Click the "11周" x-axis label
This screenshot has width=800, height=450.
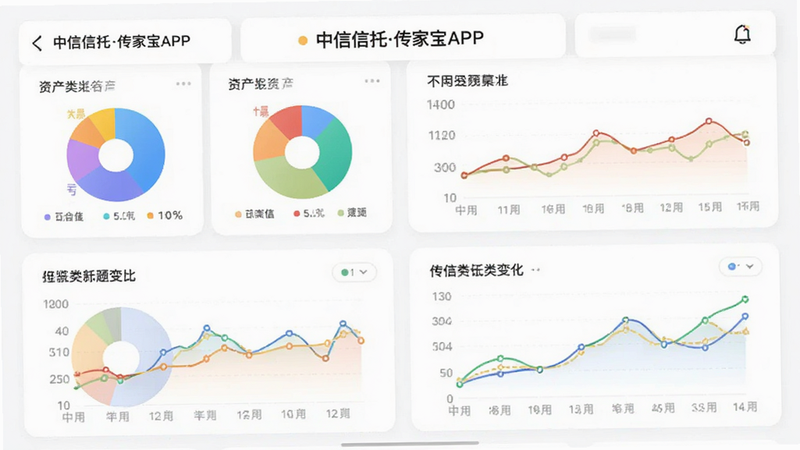point(509,210)
